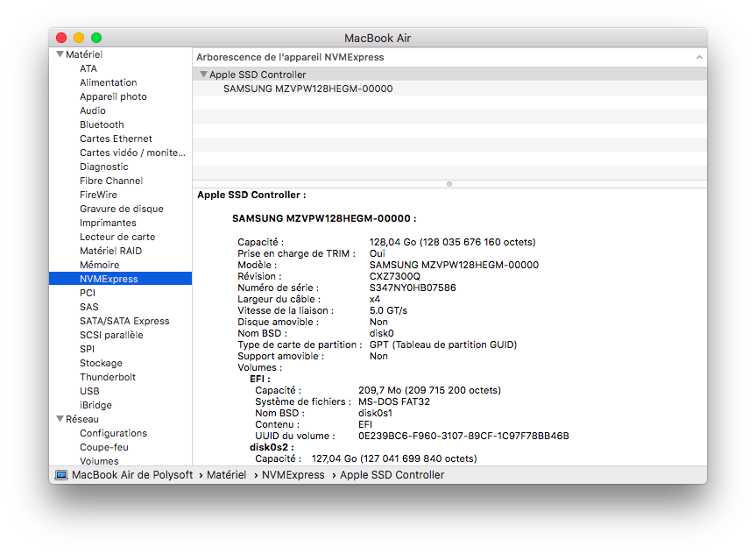Screen dimensions: 756x554
Task: Click the computer icon in the path bar
Action: pos(61,475)
